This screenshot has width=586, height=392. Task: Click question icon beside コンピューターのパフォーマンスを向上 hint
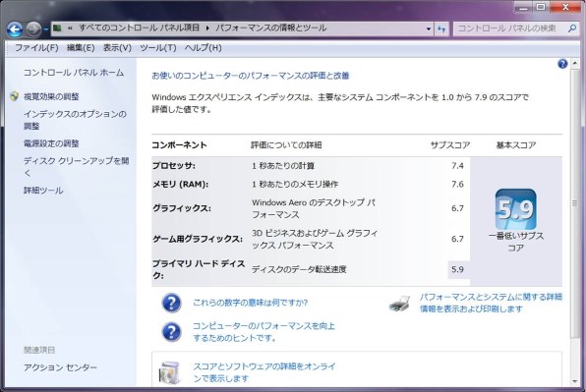(171, 332)
